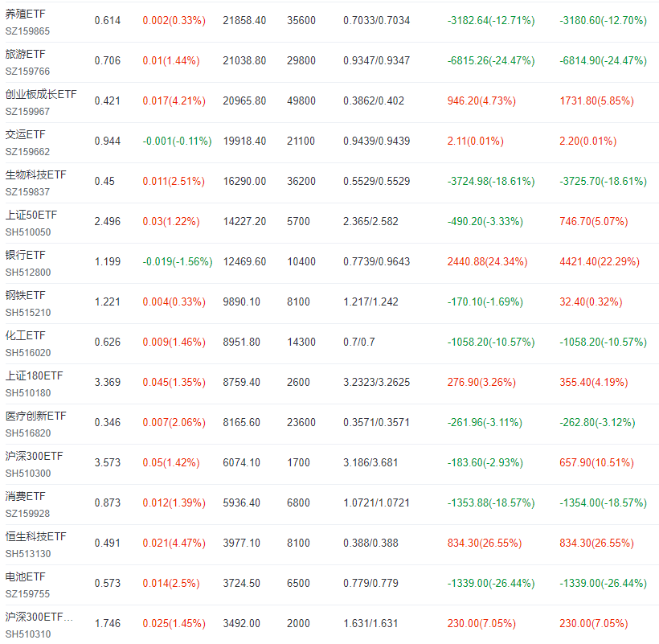This screenshot has width=659, height=644.
Task: Click market value 21858.40
Action: pyautogui.click(x=244, y=21)
